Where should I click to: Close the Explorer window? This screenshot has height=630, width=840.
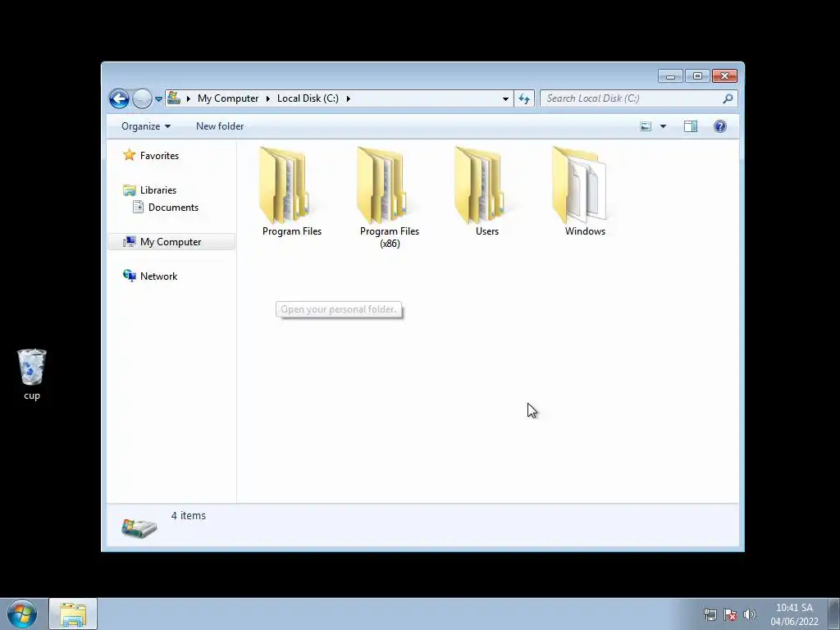tap(725, 76)
